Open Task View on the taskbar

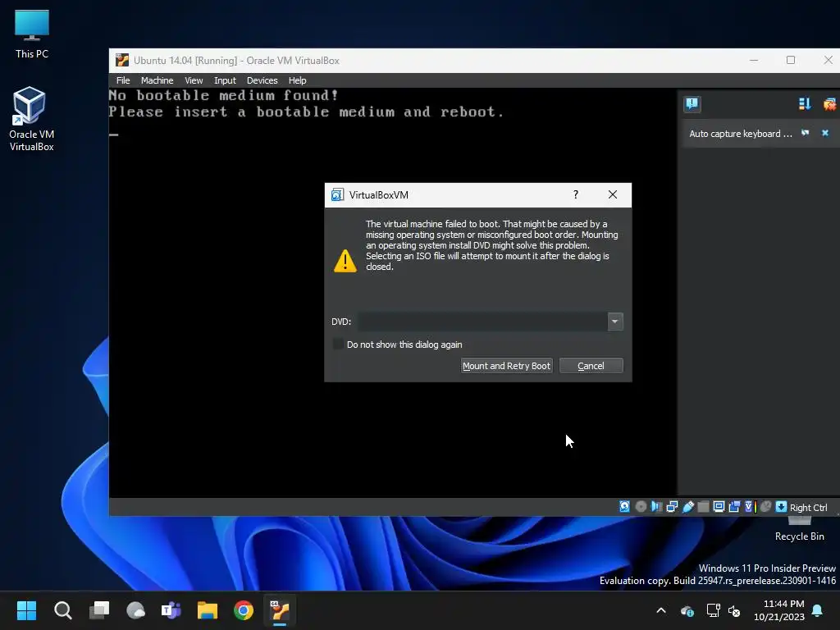[x=99, y=610]
